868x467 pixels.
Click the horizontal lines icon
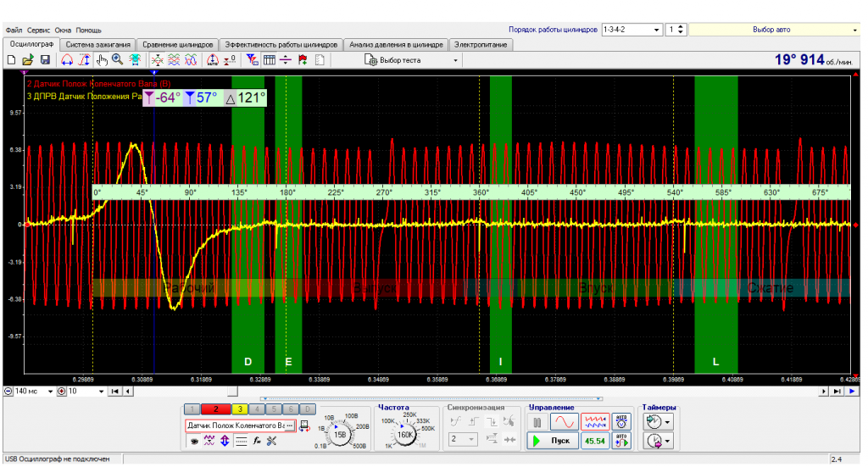pos(241,441)
